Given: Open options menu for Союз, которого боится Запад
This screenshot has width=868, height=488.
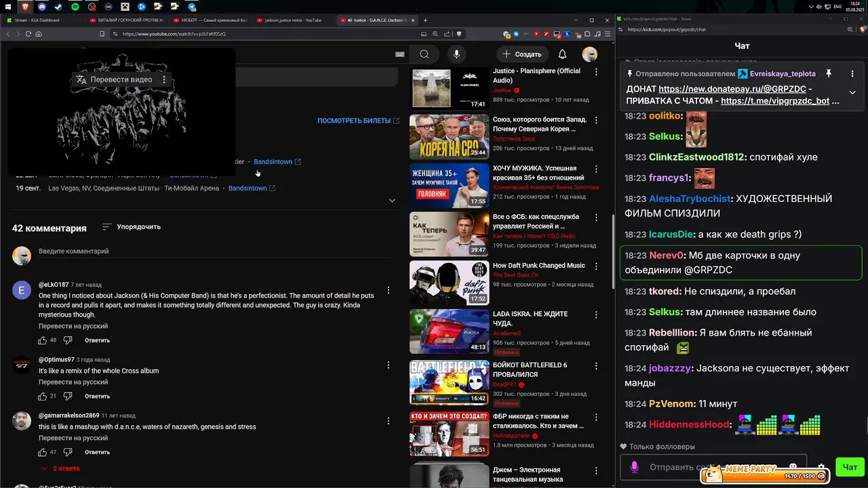Looking at the screenshot, I should tap(596, 120).
